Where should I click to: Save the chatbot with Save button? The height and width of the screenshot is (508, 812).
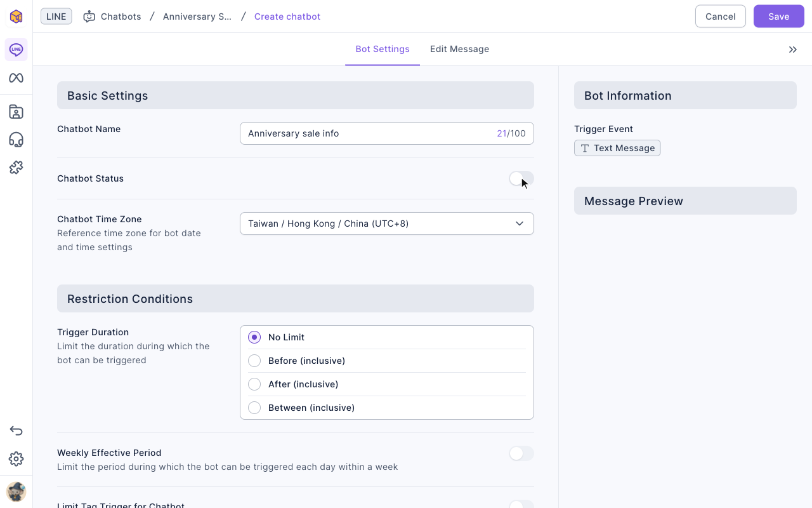tap(779, 17)
